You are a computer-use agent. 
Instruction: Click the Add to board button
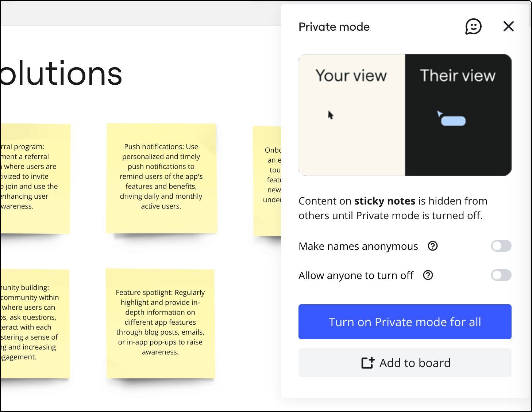tap(405, 363)
